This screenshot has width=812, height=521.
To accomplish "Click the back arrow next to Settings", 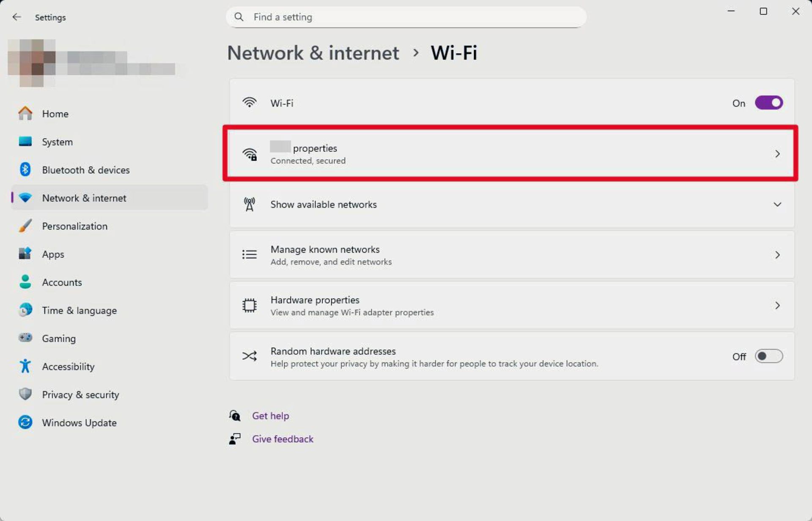I will click(x=16, y=17).
